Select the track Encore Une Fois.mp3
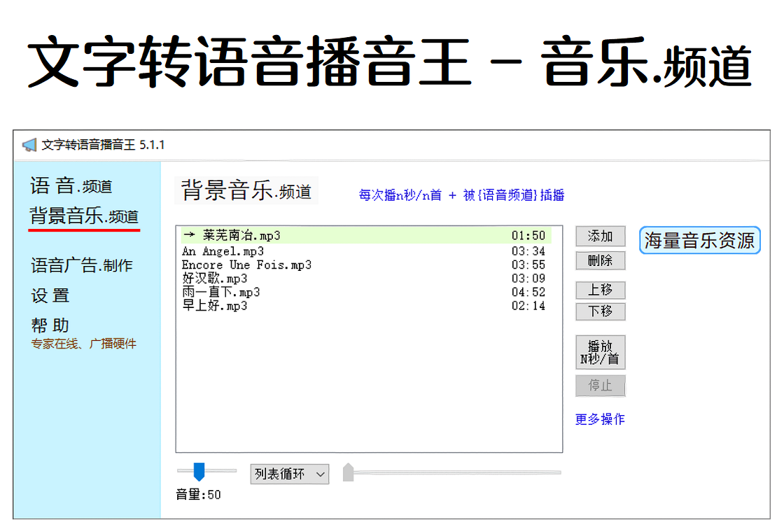 [246, 265]
